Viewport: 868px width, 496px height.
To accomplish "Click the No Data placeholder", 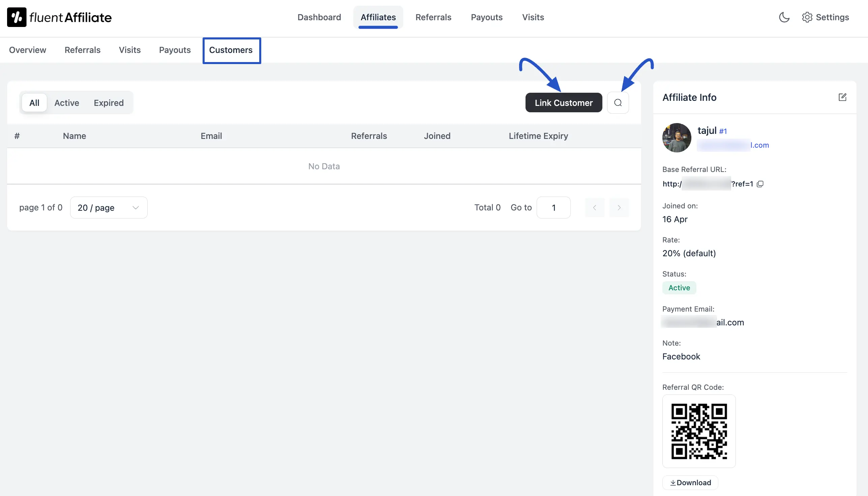I will tap(324, 166).
